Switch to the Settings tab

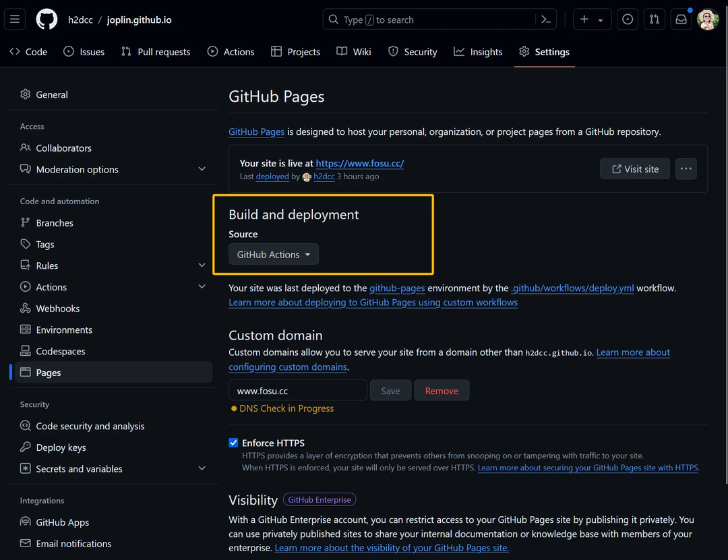coord(544,51)
